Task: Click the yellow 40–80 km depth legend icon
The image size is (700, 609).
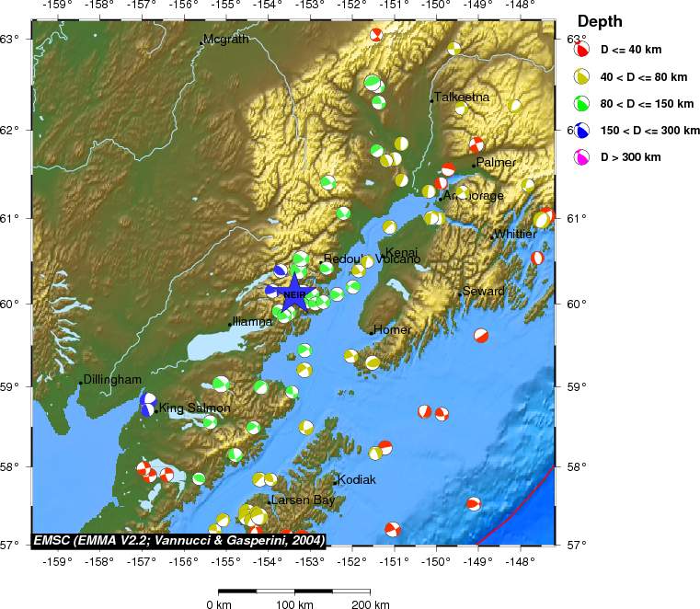Action: coord(581,76)
